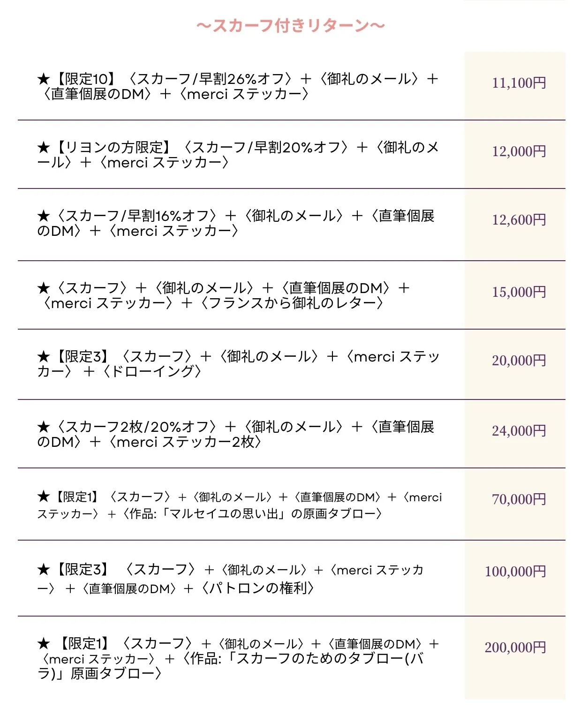Choose the 12,600円 price
This screenshot has height=708, width=588.
click(x=519, y=220)
